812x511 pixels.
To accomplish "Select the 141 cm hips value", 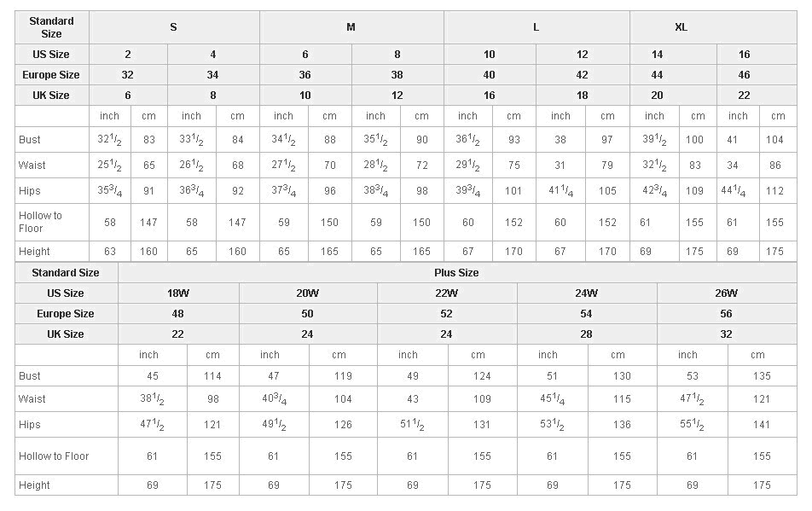I will tap(762, 425).
